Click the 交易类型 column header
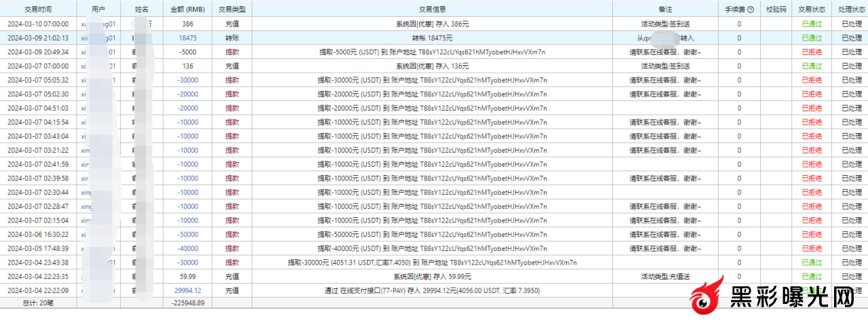Screen dimensions: 868x325 point(232,9)
